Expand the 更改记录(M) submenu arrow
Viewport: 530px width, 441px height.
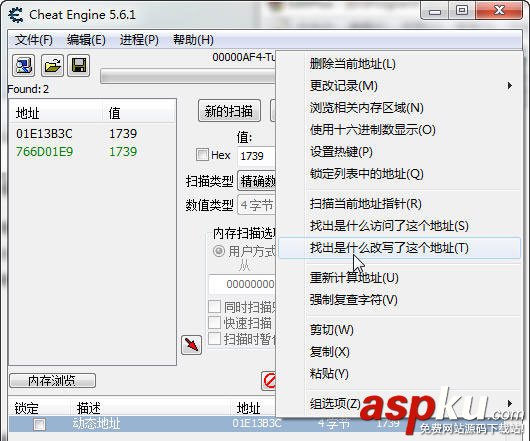click(x=510, y=85)
